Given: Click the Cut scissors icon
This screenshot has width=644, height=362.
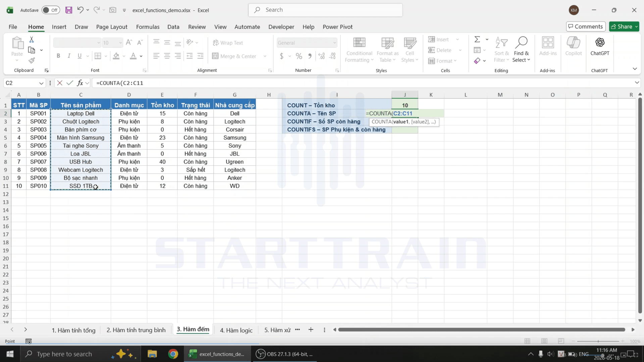Looking at the screenshot, I should click(32, 40).
